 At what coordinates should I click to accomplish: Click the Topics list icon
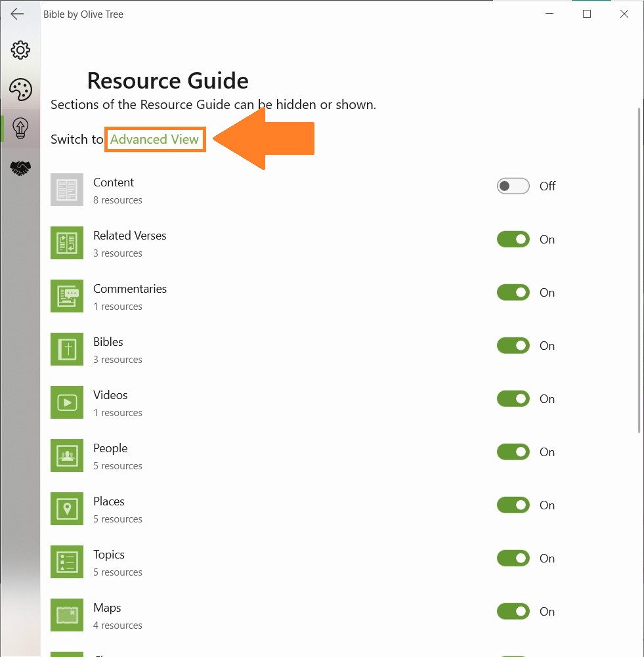[x=67, y=562]
